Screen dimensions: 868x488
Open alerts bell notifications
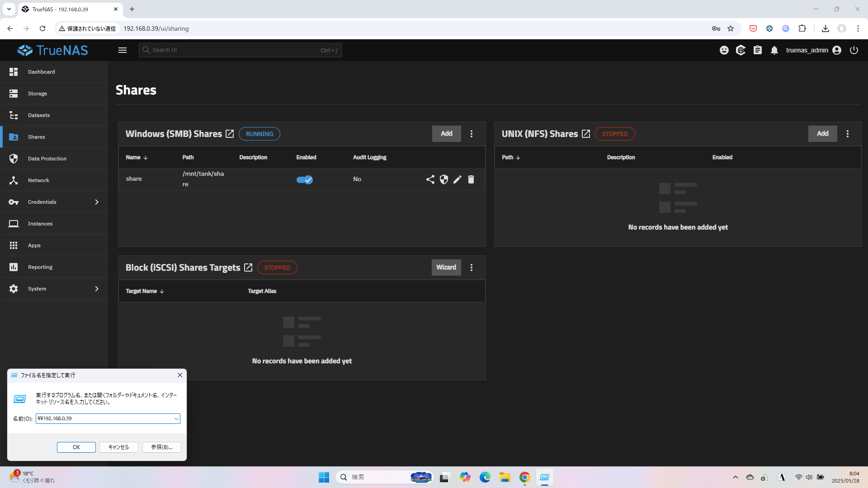tap(774, 50)
